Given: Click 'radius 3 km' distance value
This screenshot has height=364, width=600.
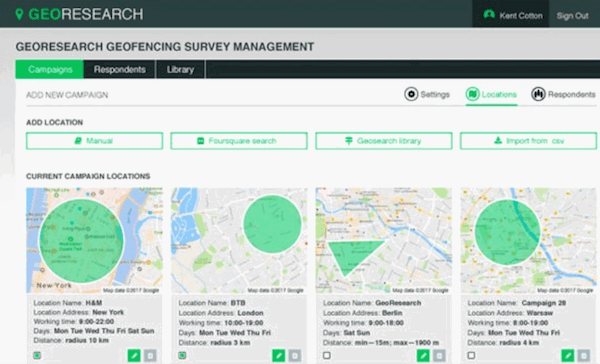Looking at the screenshot, I should 230,343.
